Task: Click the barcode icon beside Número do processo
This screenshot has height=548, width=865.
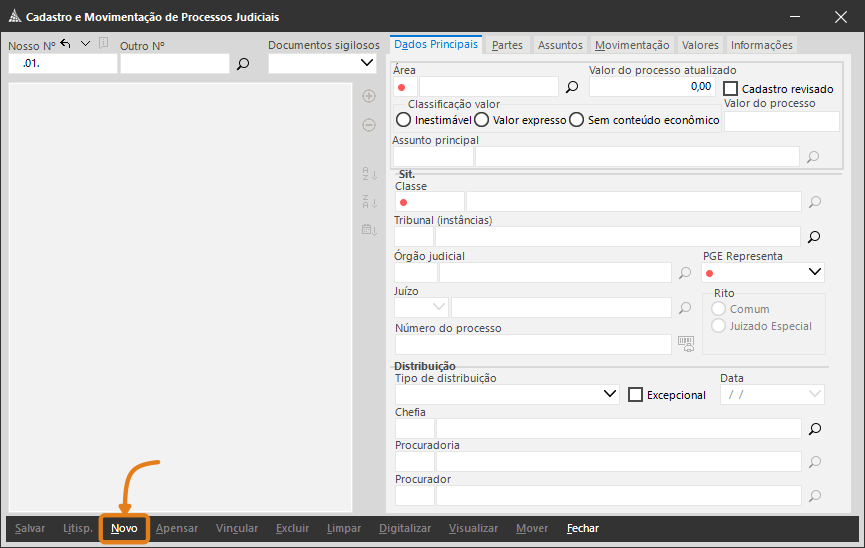Action: 685,343
